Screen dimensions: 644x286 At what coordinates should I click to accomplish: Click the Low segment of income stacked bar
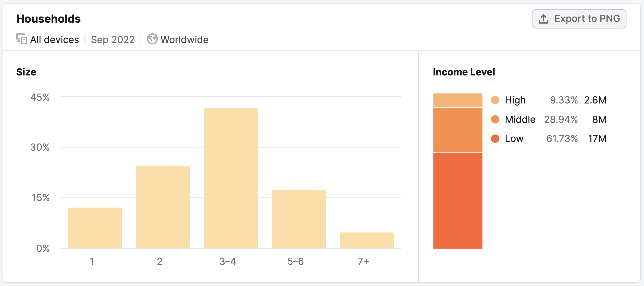[x=458, y=201]
